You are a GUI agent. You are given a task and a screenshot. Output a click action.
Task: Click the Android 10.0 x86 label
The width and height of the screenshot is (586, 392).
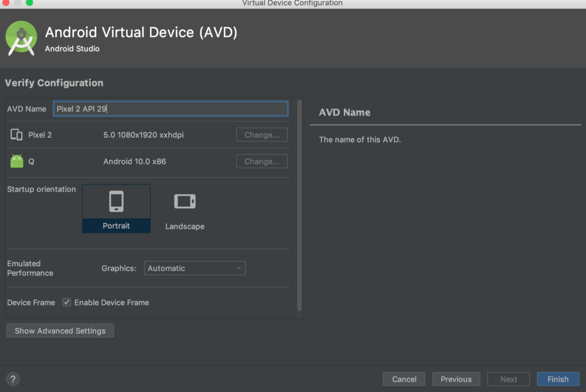pos(135,162)
